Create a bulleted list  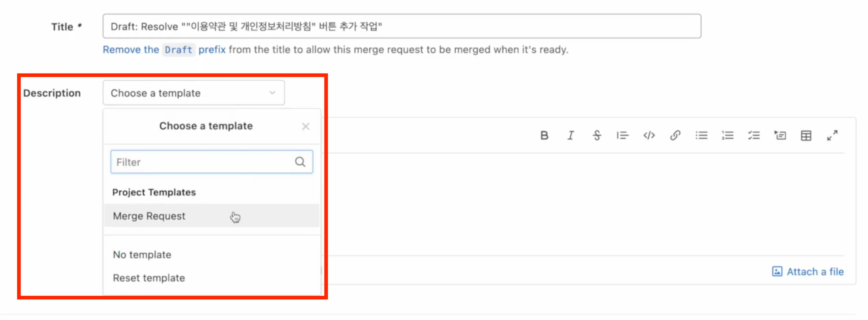pyautogui.click(x=702, y=135)
